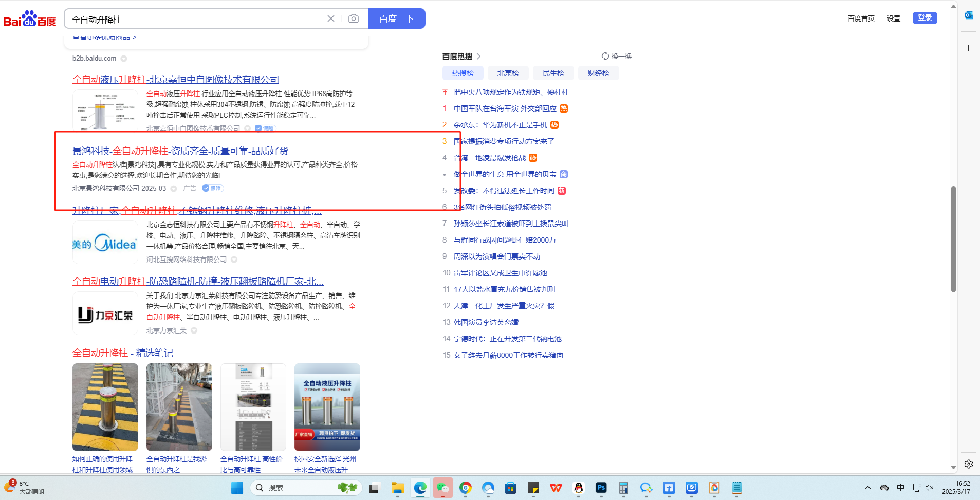The height and width of the screenshot is (500, 980).
Task: Toggle the Chinese input method indicator
Action: (900, 488)
